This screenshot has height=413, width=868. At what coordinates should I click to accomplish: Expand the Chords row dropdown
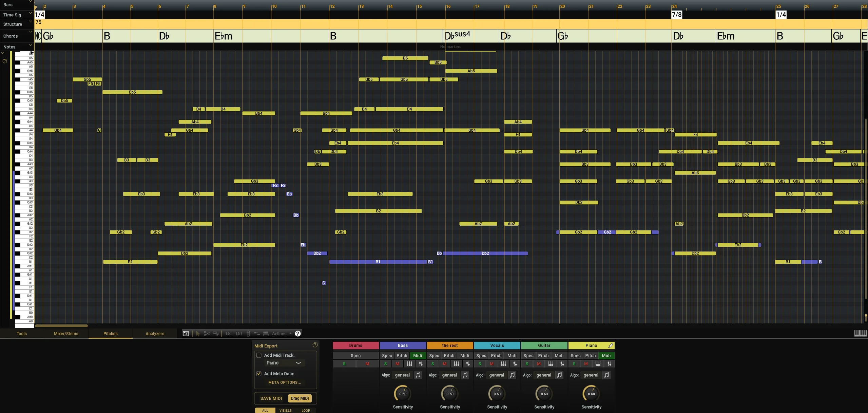30,32
